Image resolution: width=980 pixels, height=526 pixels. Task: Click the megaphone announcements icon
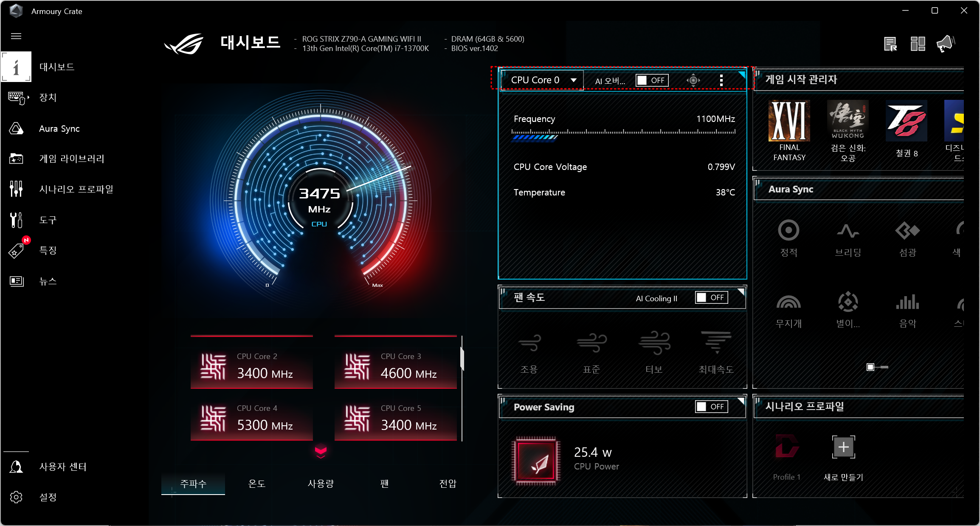[945, 43]
